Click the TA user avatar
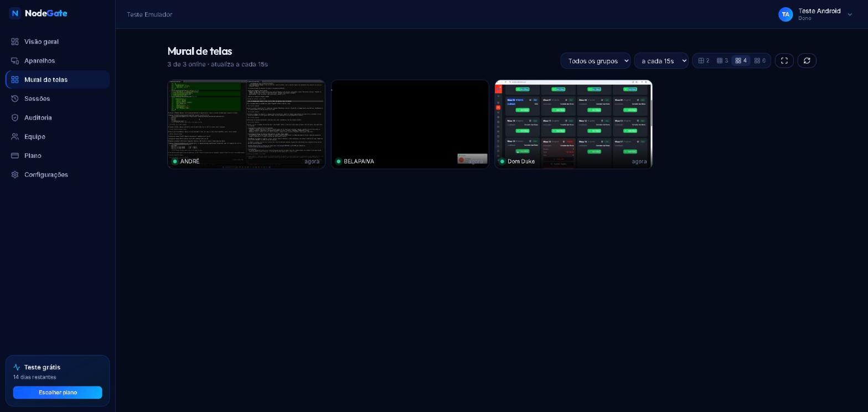The width and height of the screenshot is (868, 412). click(786, 14)
